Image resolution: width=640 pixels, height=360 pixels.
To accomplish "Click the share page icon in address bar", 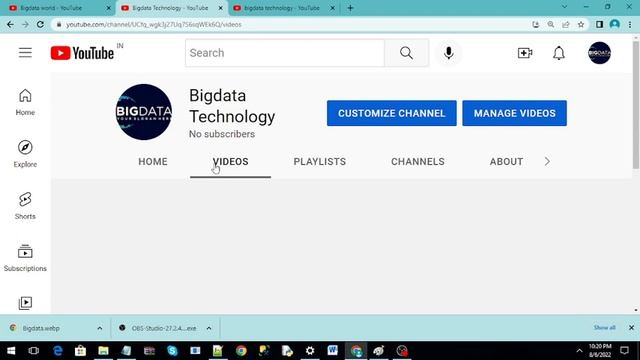I will click(566, 24).
